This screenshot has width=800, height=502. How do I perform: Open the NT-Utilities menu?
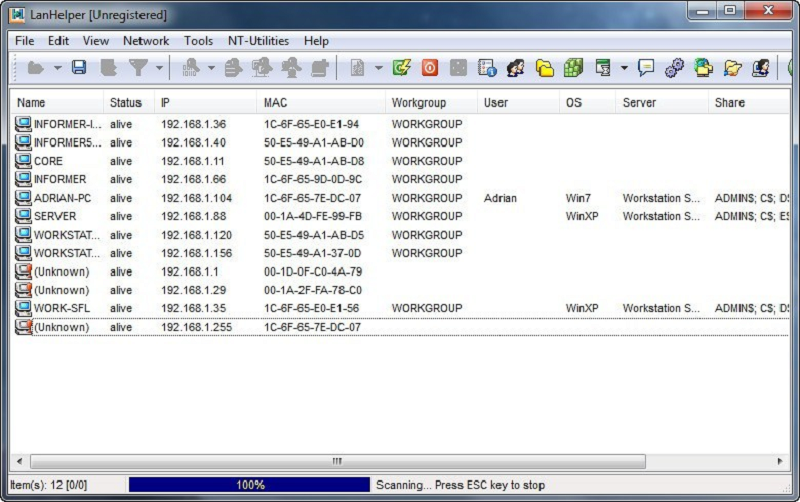pos(258,41)
